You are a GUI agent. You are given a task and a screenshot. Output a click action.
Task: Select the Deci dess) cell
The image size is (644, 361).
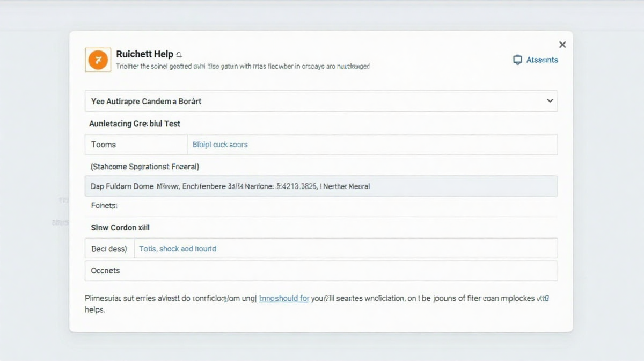pos(109,249)
